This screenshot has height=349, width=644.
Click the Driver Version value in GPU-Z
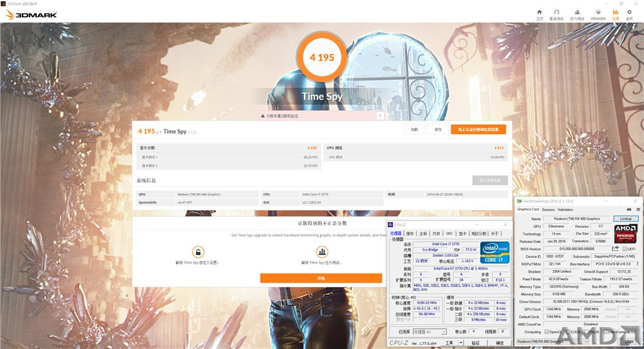click(x=590, y=302)
